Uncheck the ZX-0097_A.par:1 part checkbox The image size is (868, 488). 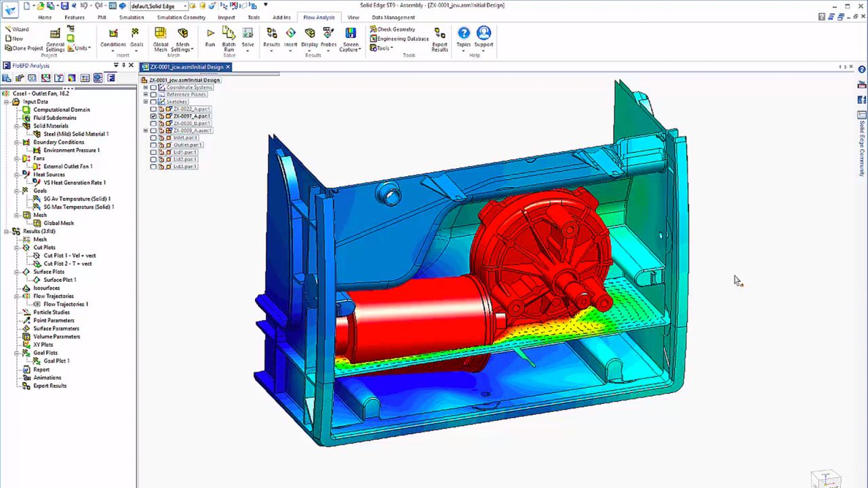click(x=153, y=117)
